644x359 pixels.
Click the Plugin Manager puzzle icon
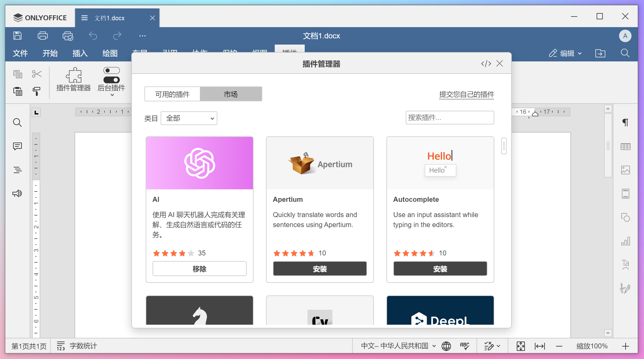pyautogui.click(x=74, y=75)
